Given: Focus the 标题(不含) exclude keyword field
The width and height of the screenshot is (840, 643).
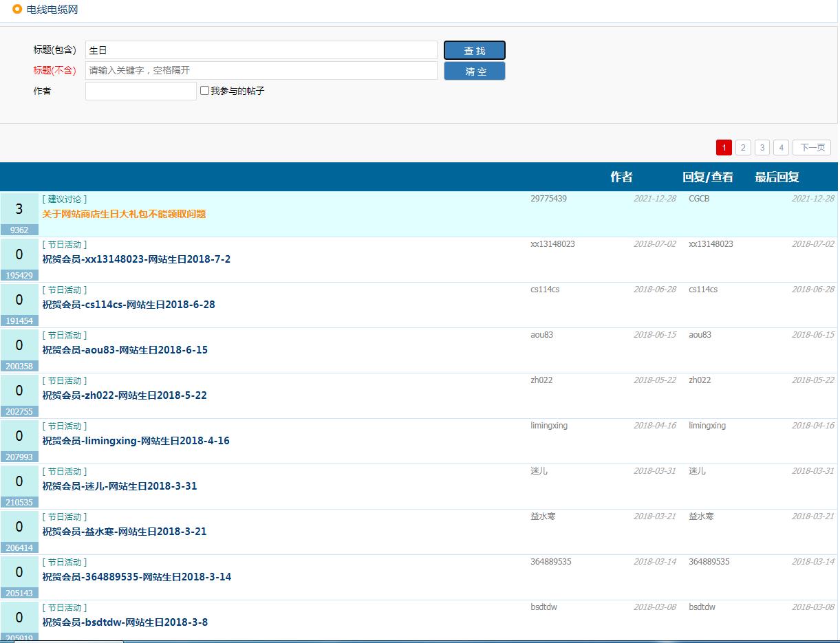Looking at the screenshot, I should (261, 70).
